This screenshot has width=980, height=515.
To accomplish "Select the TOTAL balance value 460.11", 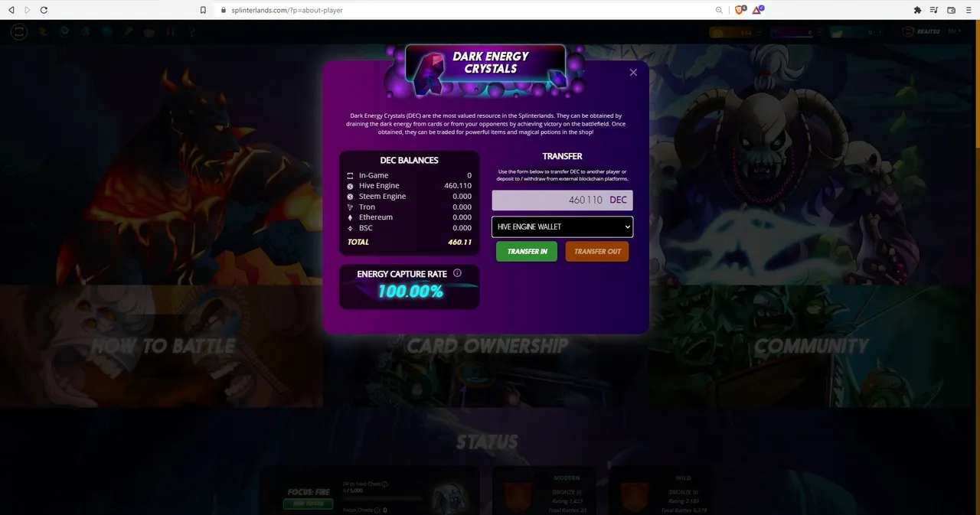I will pos(459,242).
